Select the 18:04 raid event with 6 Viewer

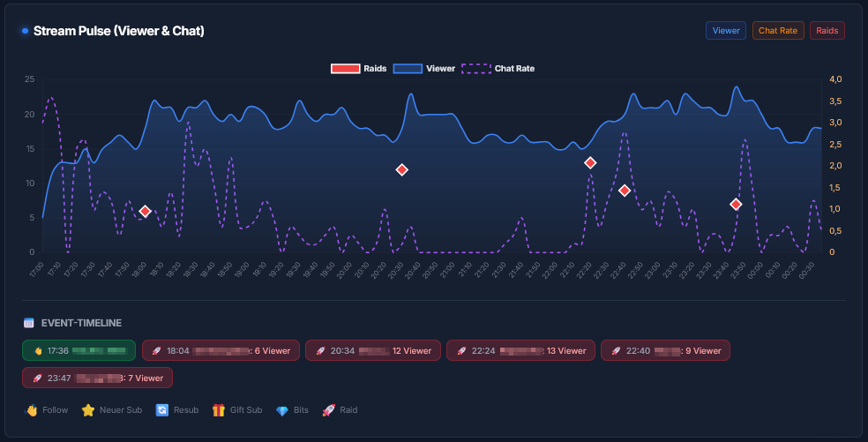pos(221,350)
